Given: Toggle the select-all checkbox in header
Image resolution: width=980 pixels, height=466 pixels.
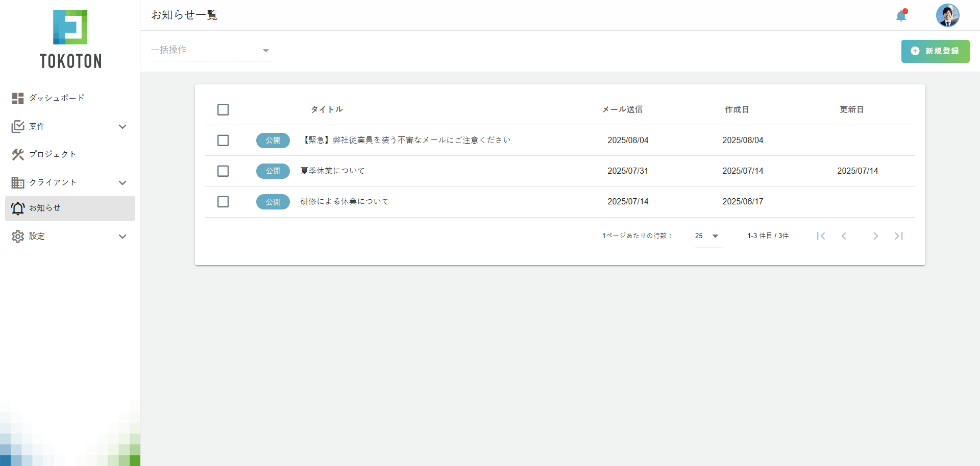Looking at the screenshot, I should pyautogui.click(x=223, y=110).
